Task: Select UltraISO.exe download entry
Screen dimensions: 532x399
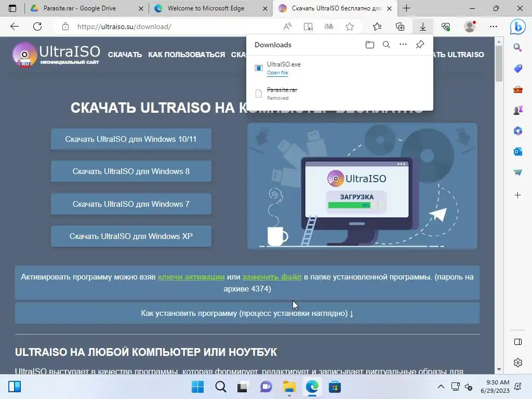Action: [x=339, y=68]
